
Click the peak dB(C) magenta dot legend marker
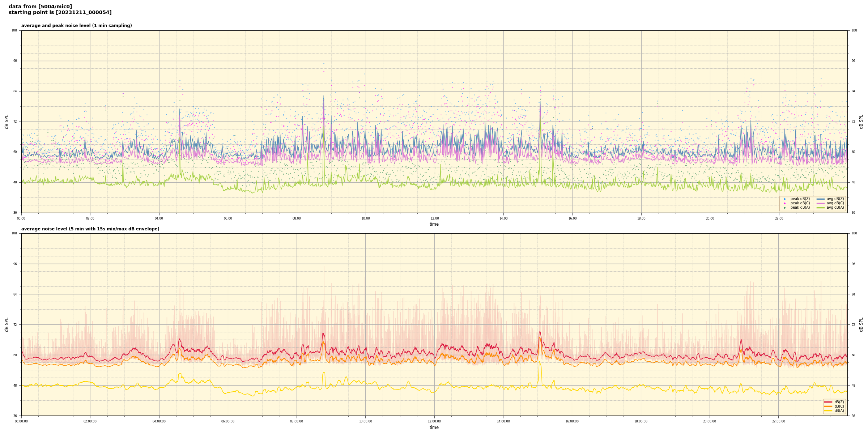pyautogui.click(x=784, y=203)
